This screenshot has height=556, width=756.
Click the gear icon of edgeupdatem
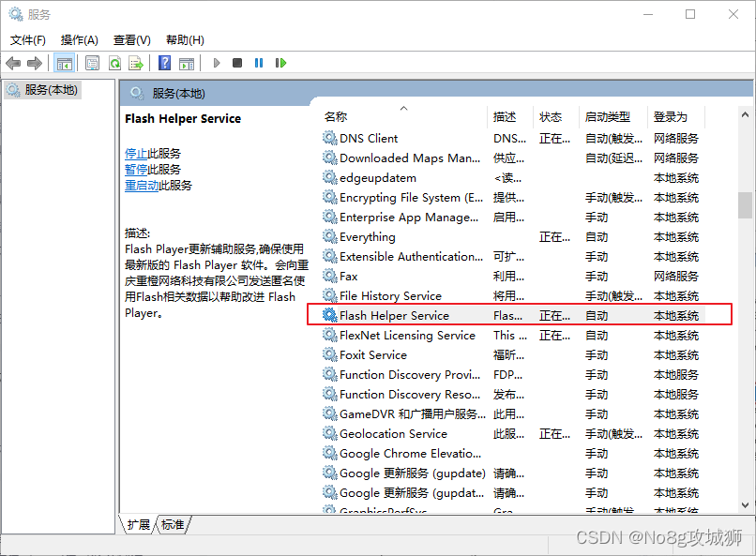(x=330, y=178)
